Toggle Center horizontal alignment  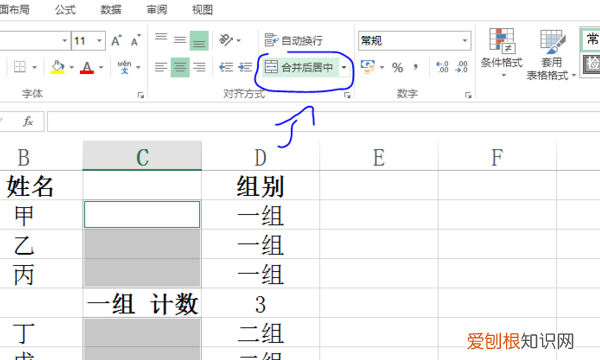[x=180, y=67]
